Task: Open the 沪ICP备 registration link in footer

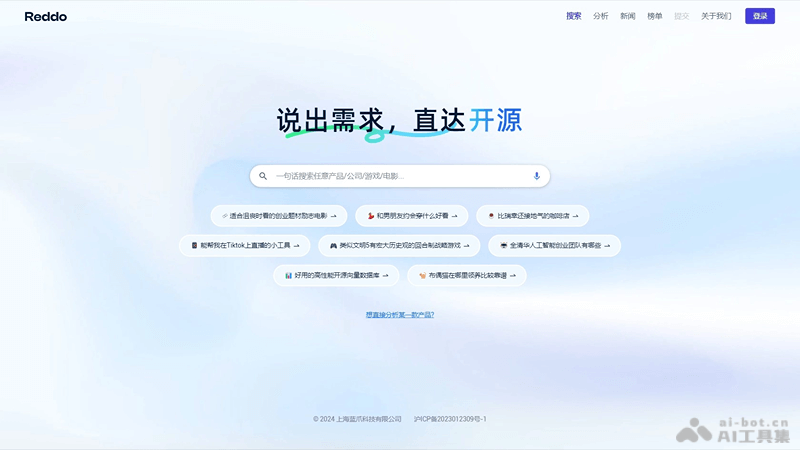Action: (450, 419)
